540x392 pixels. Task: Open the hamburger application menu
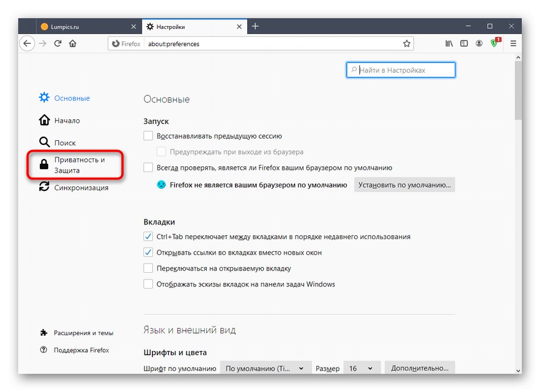point(513,44)
